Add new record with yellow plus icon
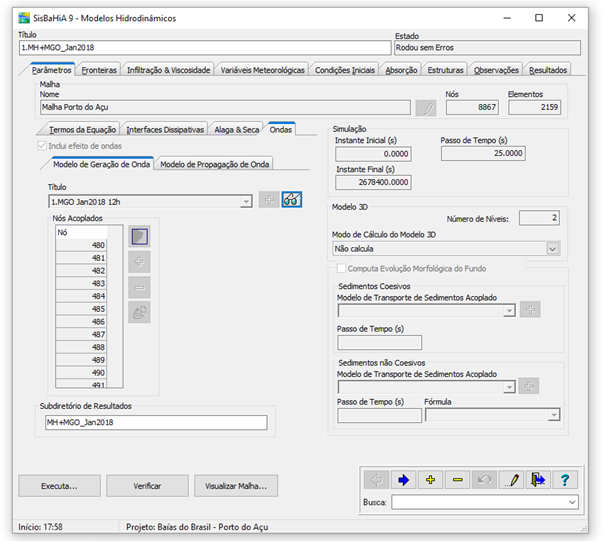This screenshot has width=605, height=542. coord(430,480)
